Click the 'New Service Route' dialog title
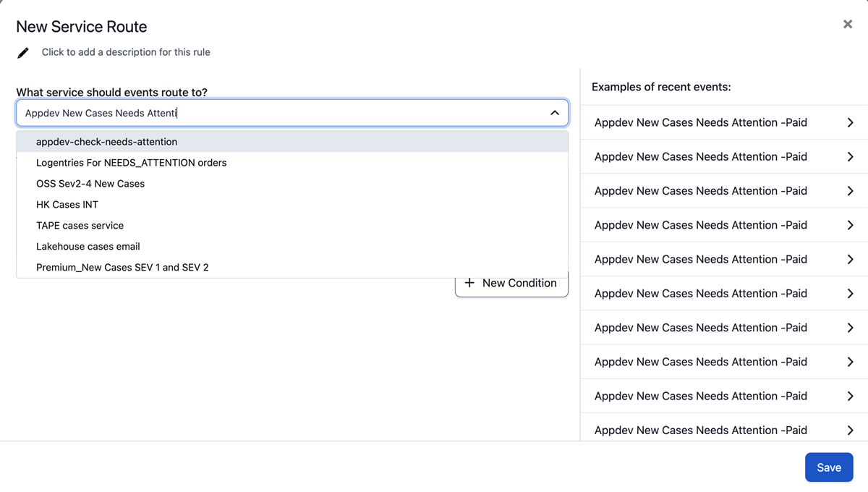 pyautogui.click(x=82, y=27)
